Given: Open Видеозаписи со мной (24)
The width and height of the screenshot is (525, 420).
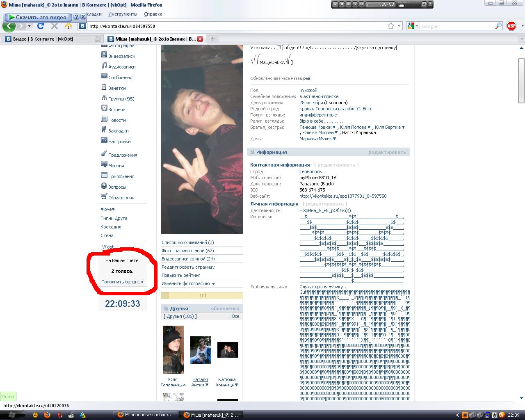Looking at the screenshot, I should (188, 259).
